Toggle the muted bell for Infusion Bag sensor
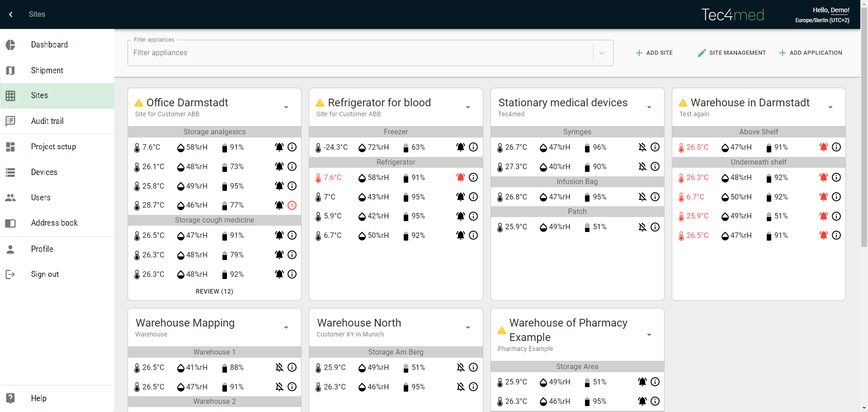The width and height of the screenshot is (868, 412). 642,197
